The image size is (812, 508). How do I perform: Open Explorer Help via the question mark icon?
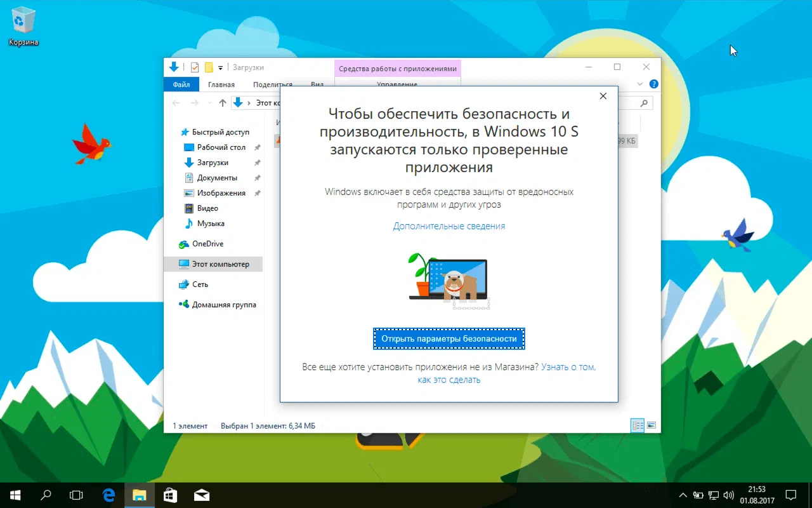[x=653, y=84]
